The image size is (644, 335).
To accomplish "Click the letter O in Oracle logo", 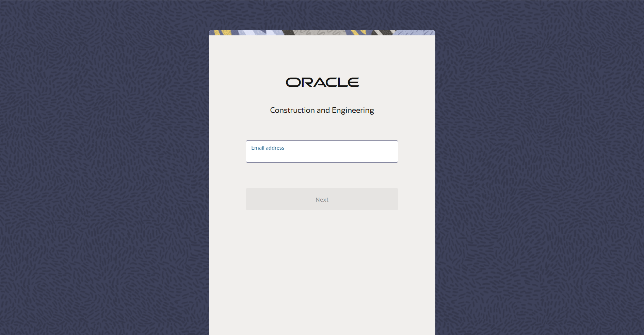I will [292, 82].
